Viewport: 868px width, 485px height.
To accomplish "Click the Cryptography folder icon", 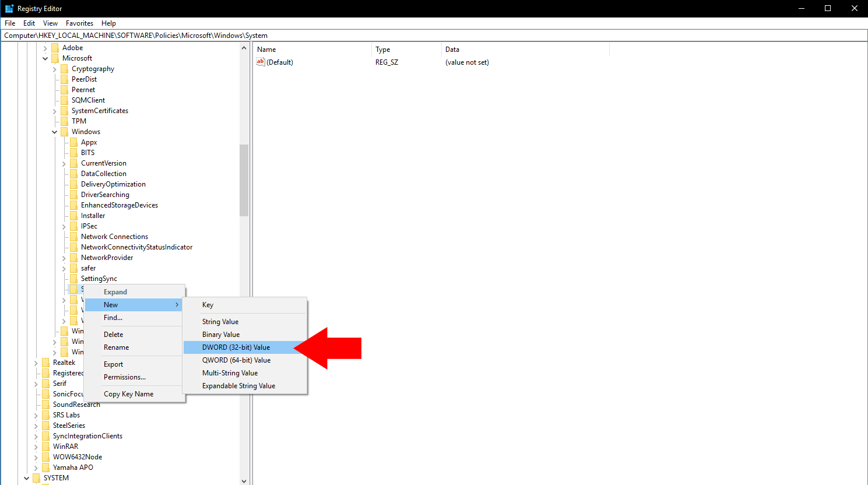I will pyautogui.click(x=65, y=69).
